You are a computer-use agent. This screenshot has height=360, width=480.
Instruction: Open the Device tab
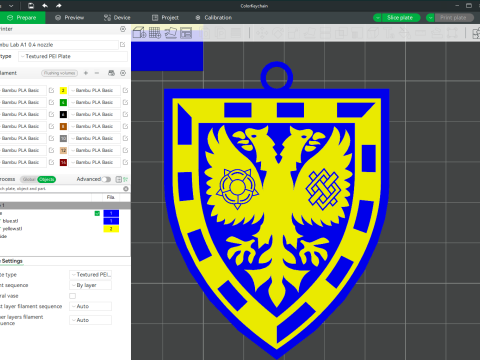tap(117, 18)
